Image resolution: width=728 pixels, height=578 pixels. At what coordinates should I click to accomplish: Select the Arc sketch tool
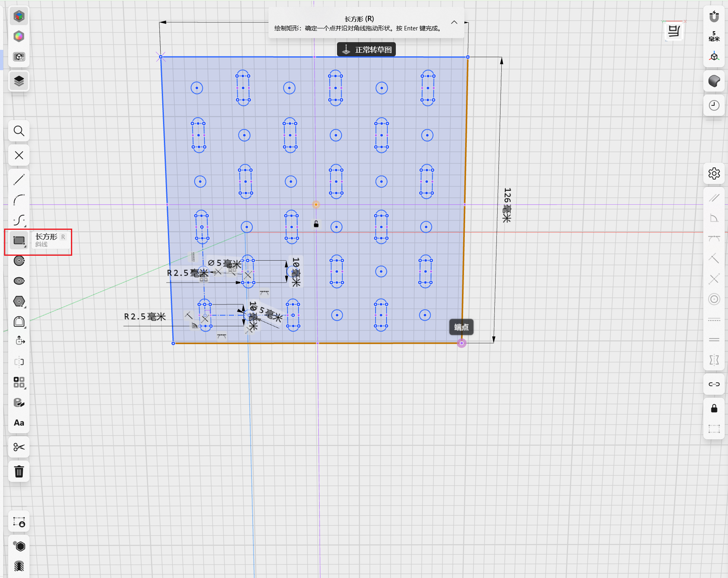click(x=19, y=199)
